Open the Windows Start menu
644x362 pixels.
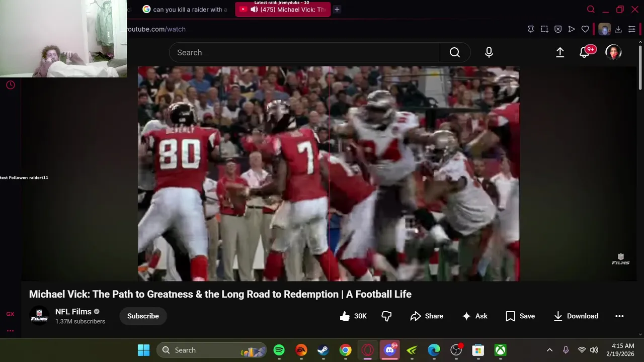[x=143, y=350]
